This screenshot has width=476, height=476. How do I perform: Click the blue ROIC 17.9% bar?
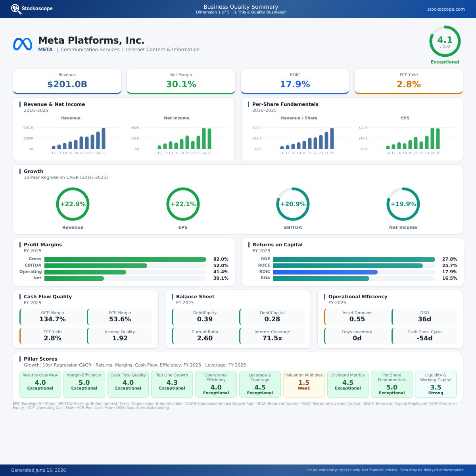(x=325, y=272)
